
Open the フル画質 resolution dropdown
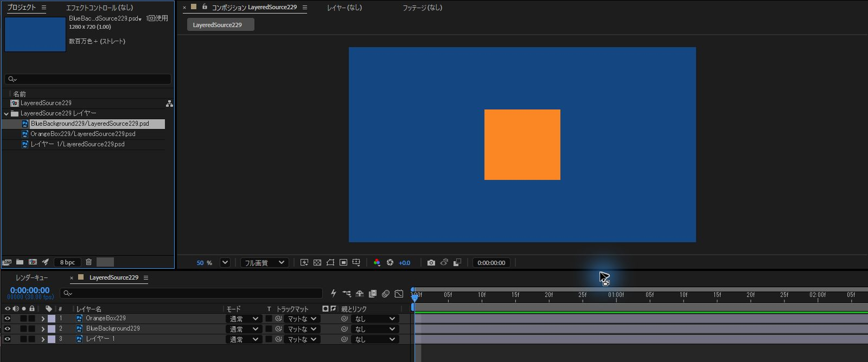click(x=264, y=263)
